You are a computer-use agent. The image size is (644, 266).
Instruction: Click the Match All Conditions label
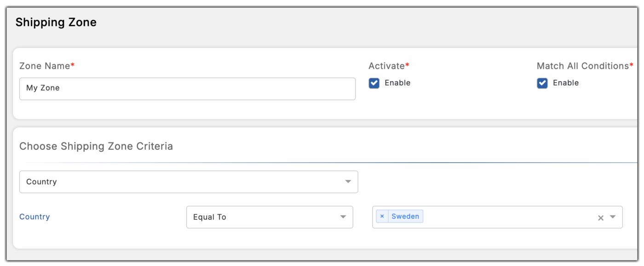click(x=582, y=66)
